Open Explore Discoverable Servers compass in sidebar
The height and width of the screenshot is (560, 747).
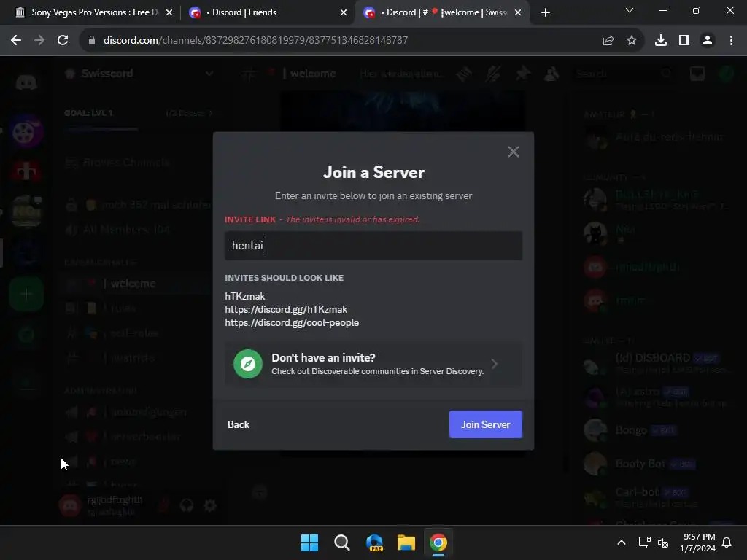click(x=26, y=335)
